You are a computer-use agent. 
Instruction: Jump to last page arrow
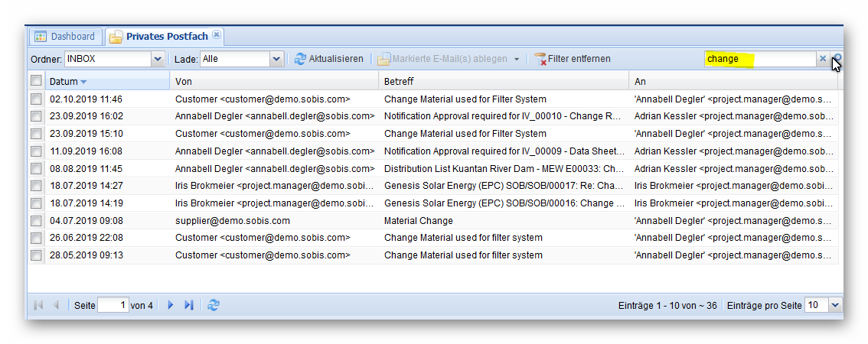tap(189, 305)
